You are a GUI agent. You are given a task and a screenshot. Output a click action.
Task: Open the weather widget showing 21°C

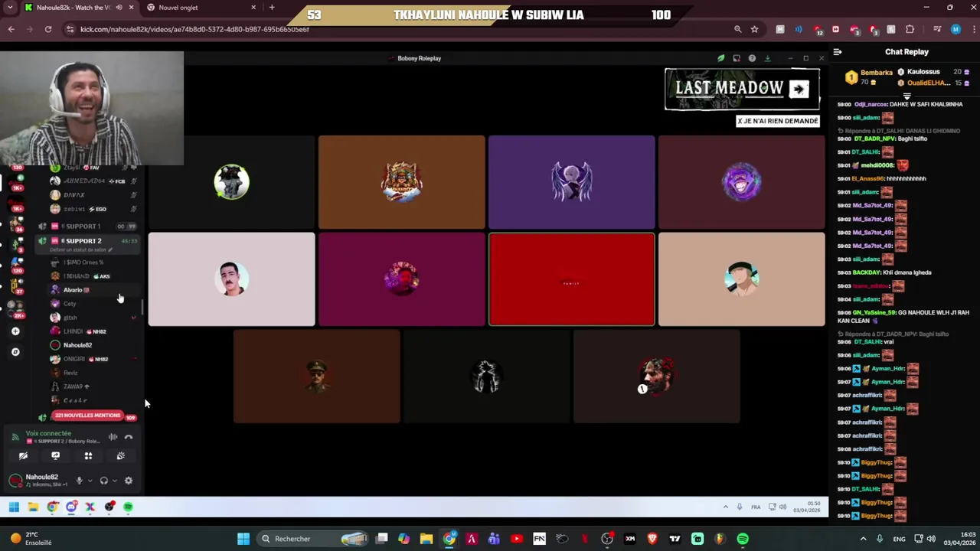pyautogui.click(x=31, y=539)
